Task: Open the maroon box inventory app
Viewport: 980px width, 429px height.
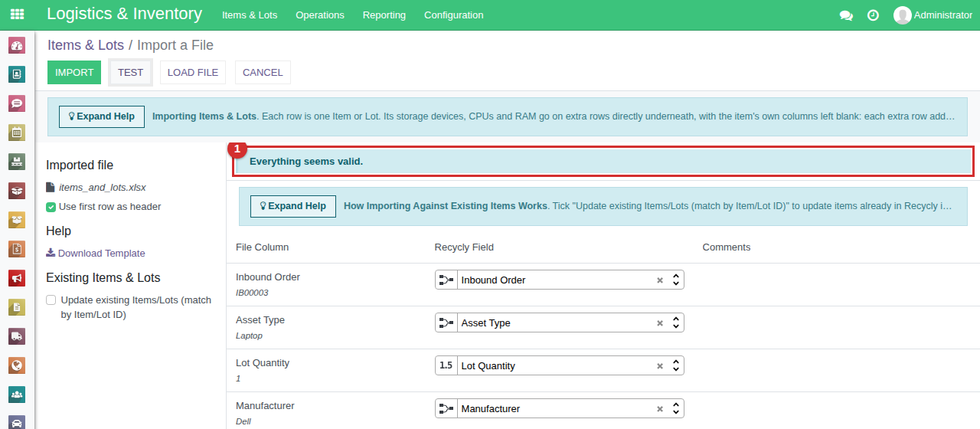Action: [17, 191]
